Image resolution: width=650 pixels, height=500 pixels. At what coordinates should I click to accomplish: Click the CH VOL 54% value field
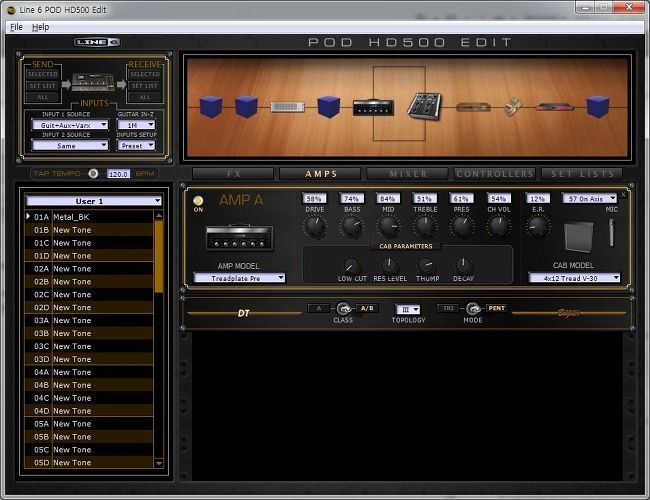[x=499, y=199]
